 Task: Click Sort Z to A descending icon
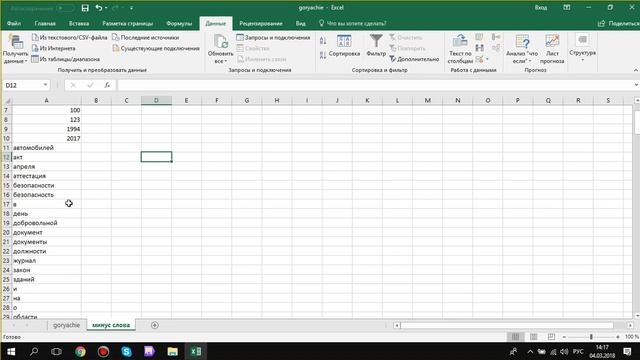click(x=323, y=55)
